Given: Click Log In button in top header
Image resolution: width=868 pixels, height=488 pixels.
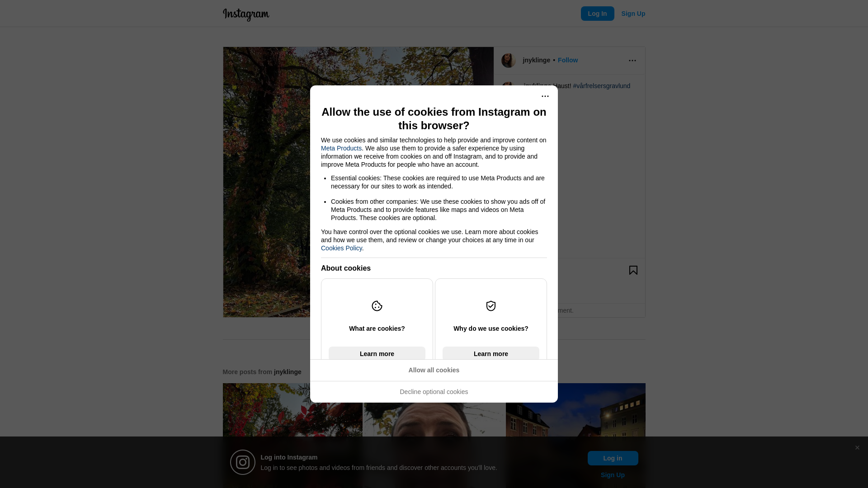Looking at the screenshot, I should click(x=598, y=14).
